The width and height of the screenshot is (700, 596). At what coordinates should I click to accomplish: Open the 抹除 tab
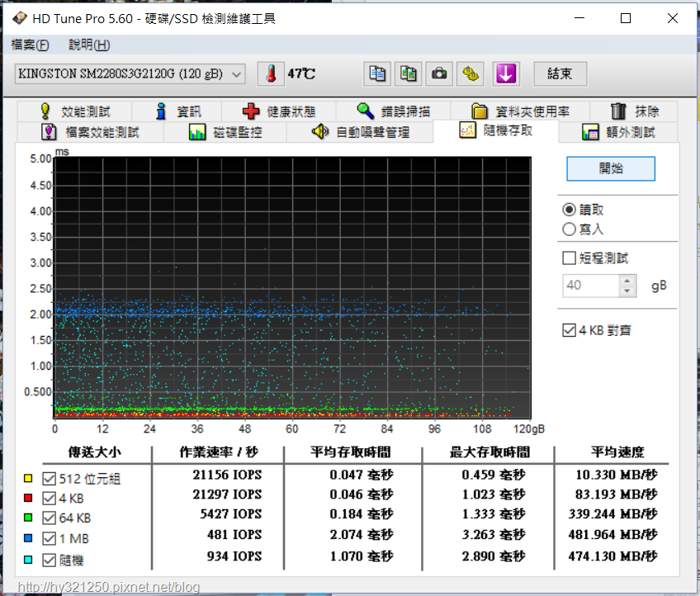[x=634, y=111]
